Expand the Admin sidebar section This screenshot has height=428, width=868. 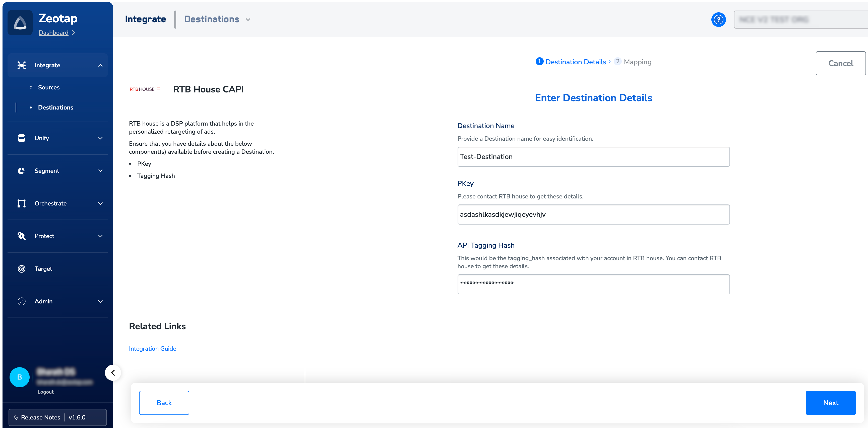click(100, 301)
